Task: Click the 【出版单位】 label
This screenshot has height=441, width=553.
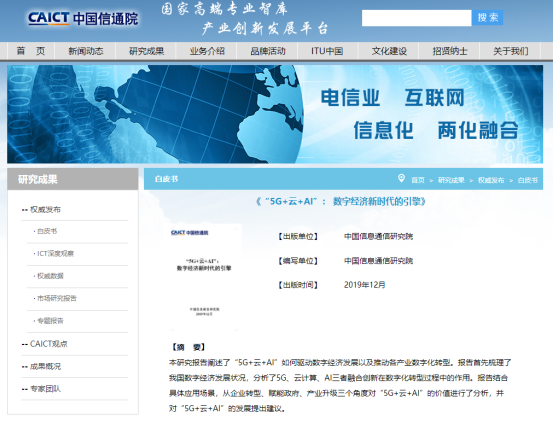Action: click(298, 236)
